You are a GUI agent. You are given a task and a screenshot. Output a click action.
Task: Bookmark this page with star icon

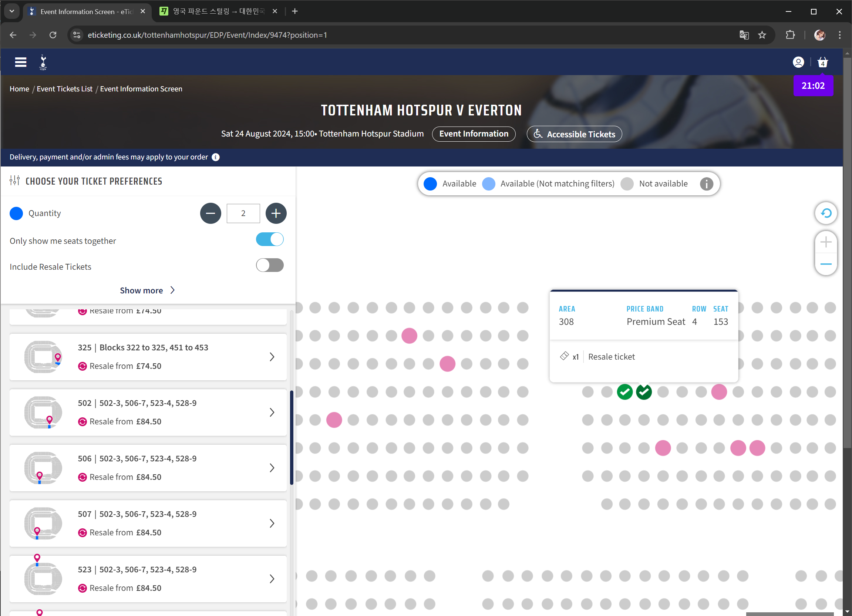[761, 35]
